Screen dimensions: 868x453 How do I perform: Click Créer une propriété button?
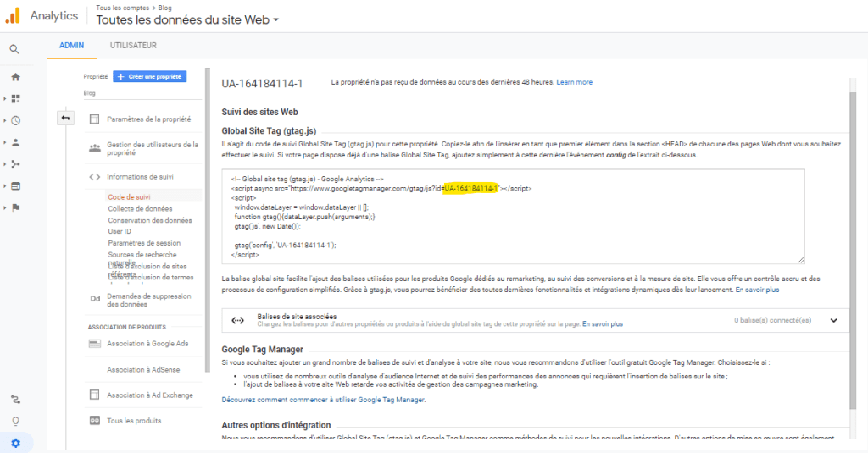pos(149,76)
